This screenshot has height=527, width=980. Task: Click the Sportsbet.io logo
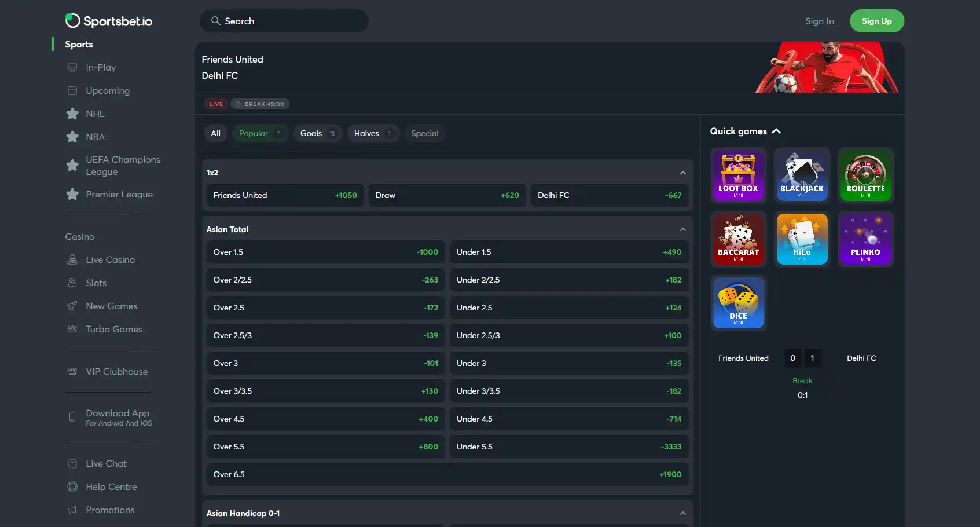tap(109, 21)
